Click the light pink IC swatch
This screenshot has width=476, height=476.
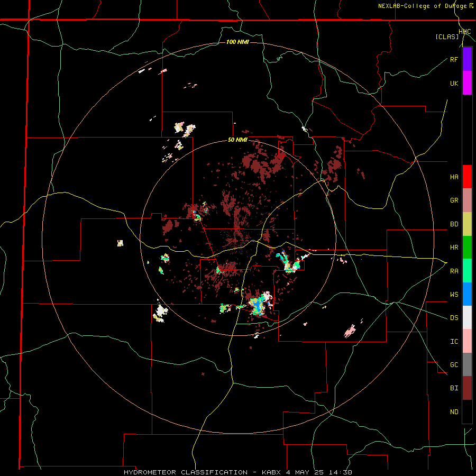coord(467,341)
